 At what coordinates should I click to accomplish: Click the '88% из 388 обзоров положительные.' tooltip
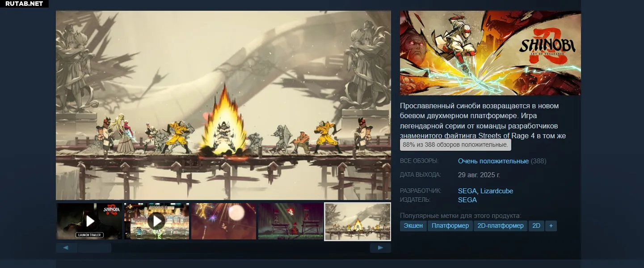pos(455,145)
